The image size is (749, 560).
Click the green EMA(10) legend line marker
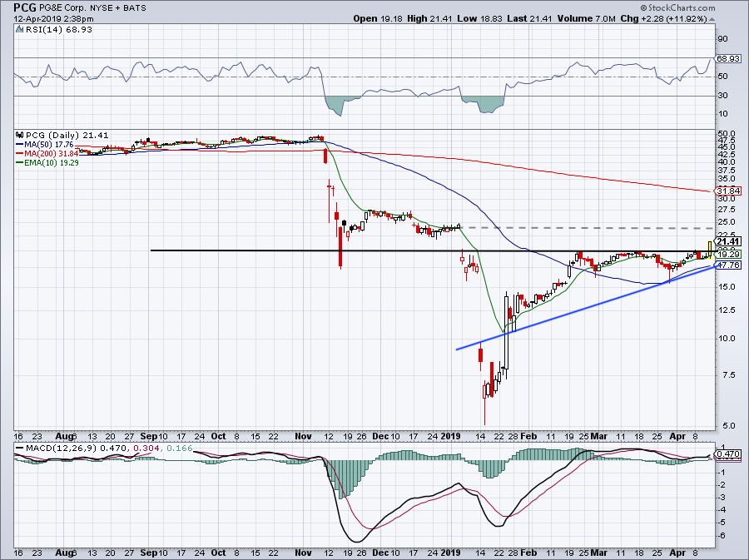point(19,163)
